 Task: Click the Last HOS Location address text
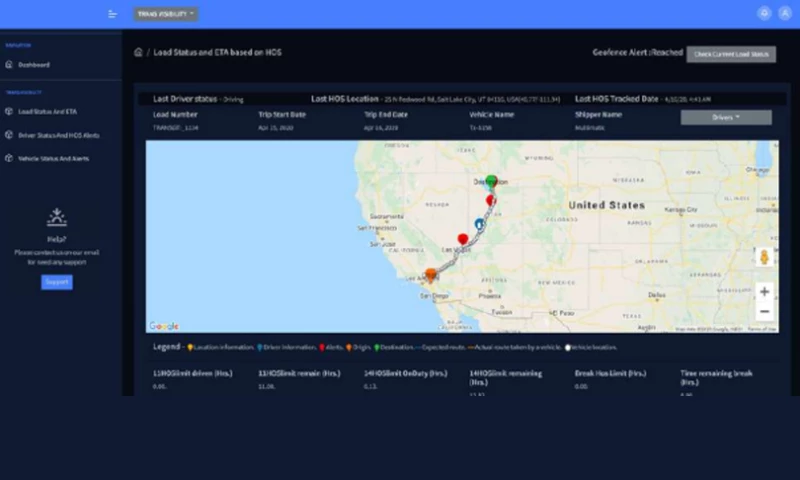coord(472,99)
